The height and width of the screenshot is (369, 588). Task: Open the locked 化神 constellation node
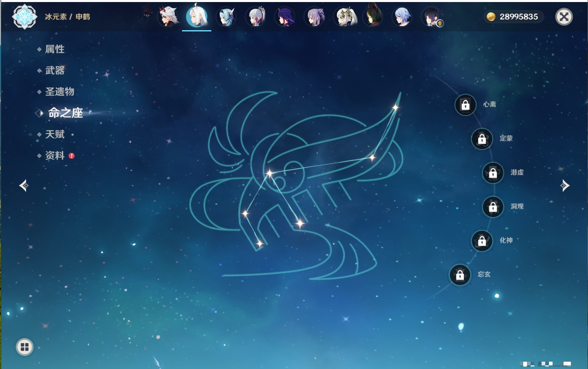pyautogui.click(x=482, y=241)
